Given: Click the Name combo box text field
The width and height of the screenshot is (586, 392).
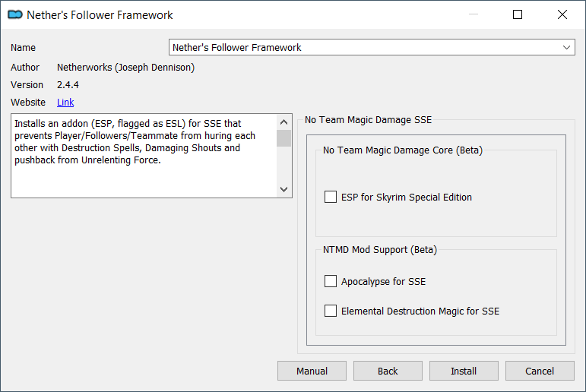Looking at the screenshot, I should pyautogui.click(x=372, y=47).
